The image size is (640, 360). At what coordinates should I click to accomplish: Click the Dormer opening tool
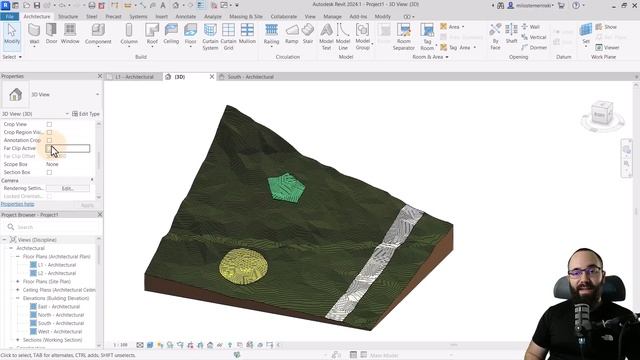point(534,47)
